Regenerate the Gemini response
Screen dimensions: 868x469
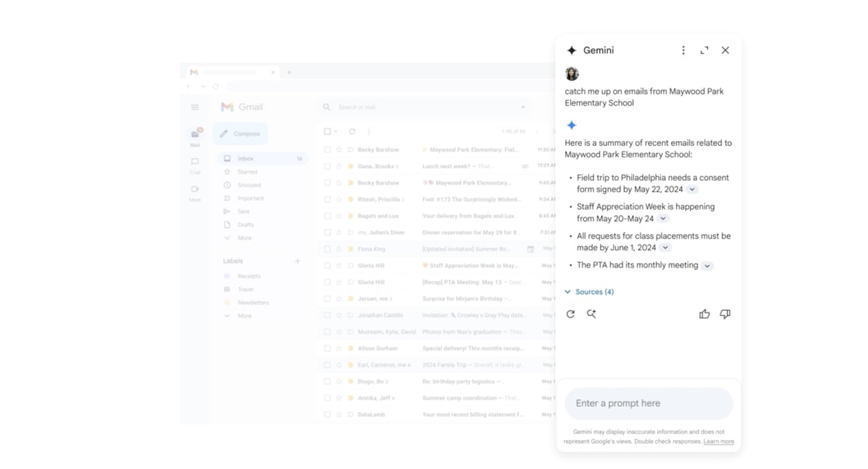(570, 314)
